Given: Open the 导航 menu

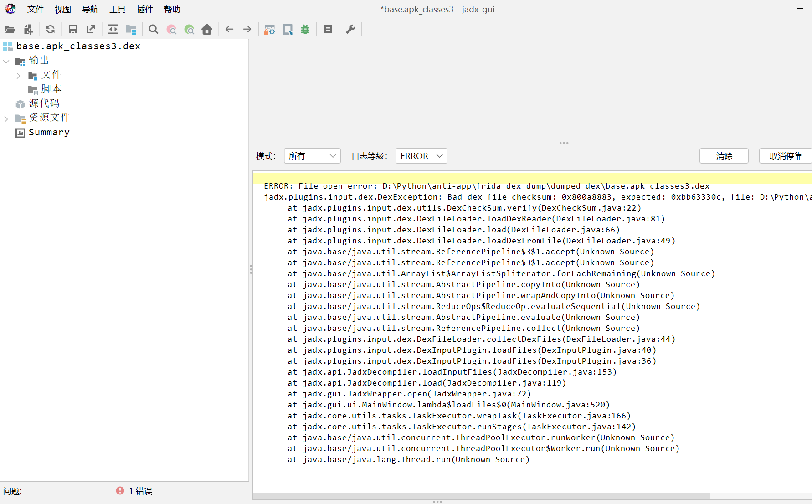Looking at the screenshot, I should coord(90,10).
